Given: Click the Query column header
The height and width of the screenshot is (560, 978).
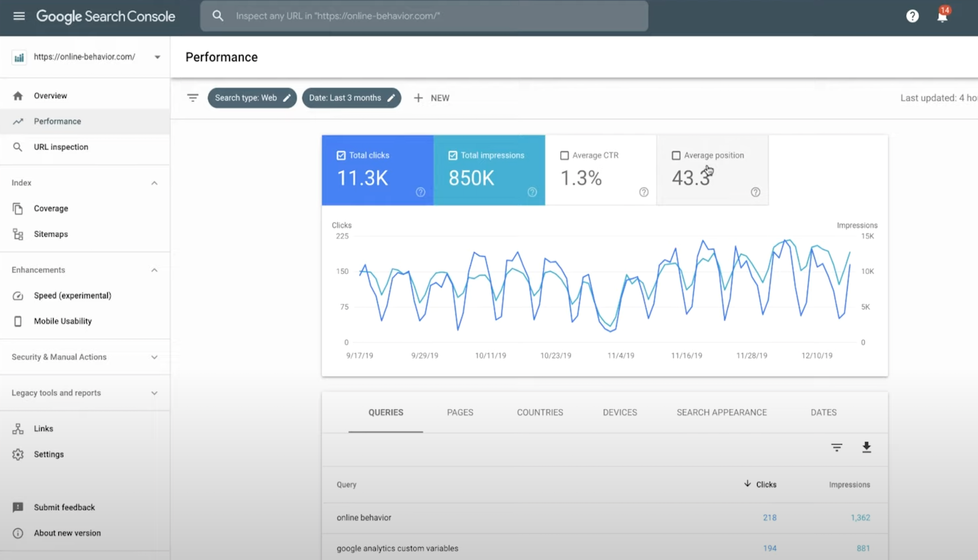Looking at the screenshot, I should tap(346, 484).
